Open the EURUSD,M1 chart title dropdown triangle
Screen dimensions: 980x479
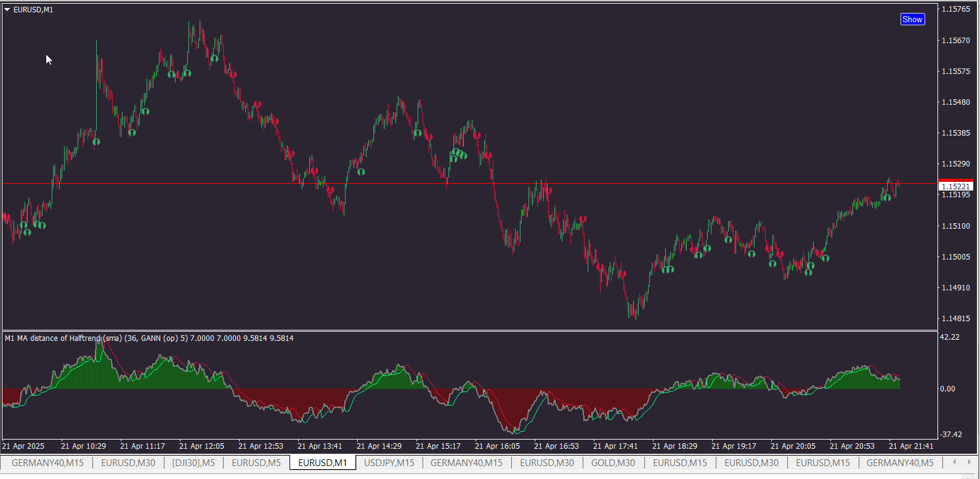(x=7, y=10)
